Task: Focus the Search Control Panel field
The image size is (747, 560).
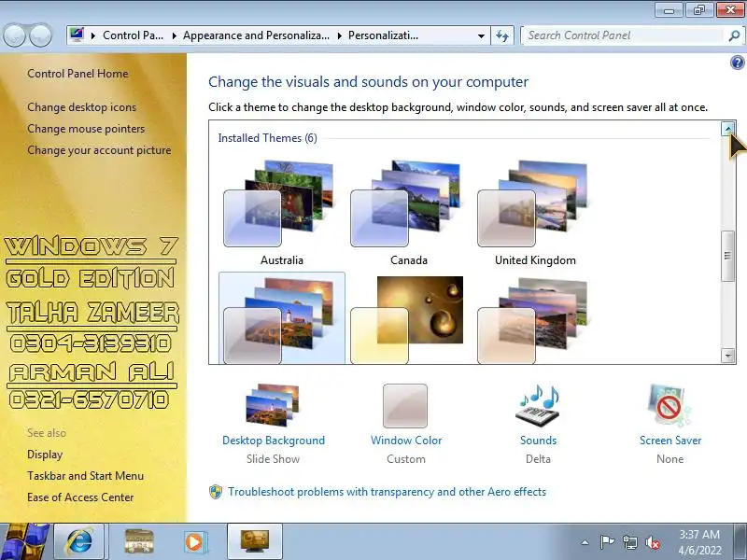Action: pos(624,35)
